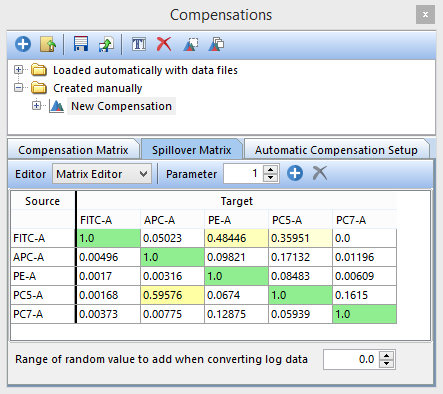Click the PE-A source row label
This screenshot has height=394, width=443.
tap(43, 276)
